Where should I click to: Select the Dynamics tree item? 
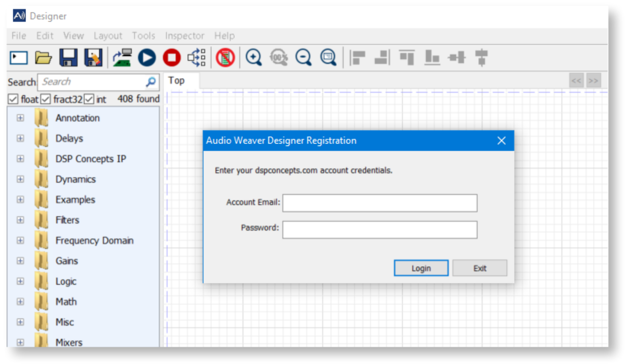coord(75,179)
